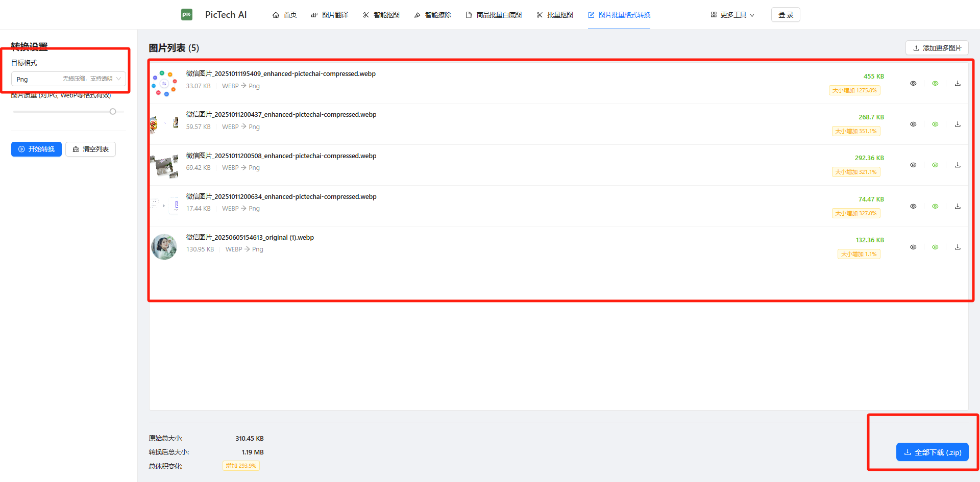Click black eye icon in 268.7 KB row
This screenshot has width=980, height=482.
pos(913,124)
